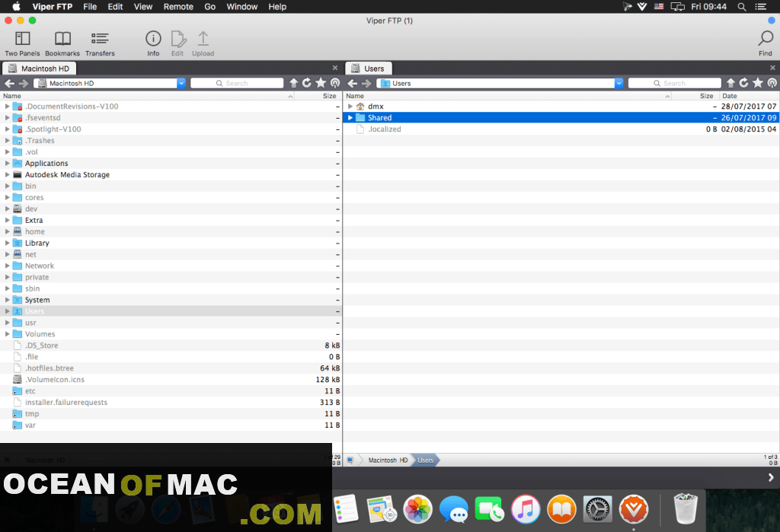Select the .localized file
Image resolution: width=780 pixels, height=532 pixels.
point(561,129)
